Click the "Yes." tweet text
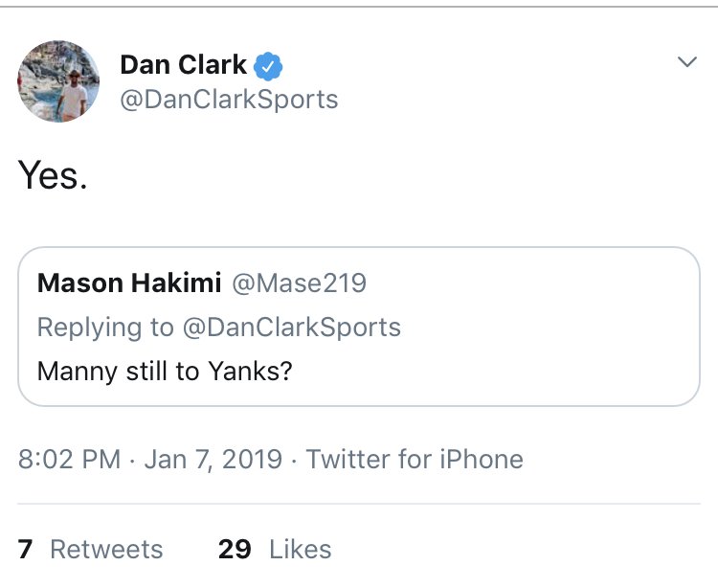Image resolution: width=718 pixels, height=588 pixels. click(x=53, y=175)
